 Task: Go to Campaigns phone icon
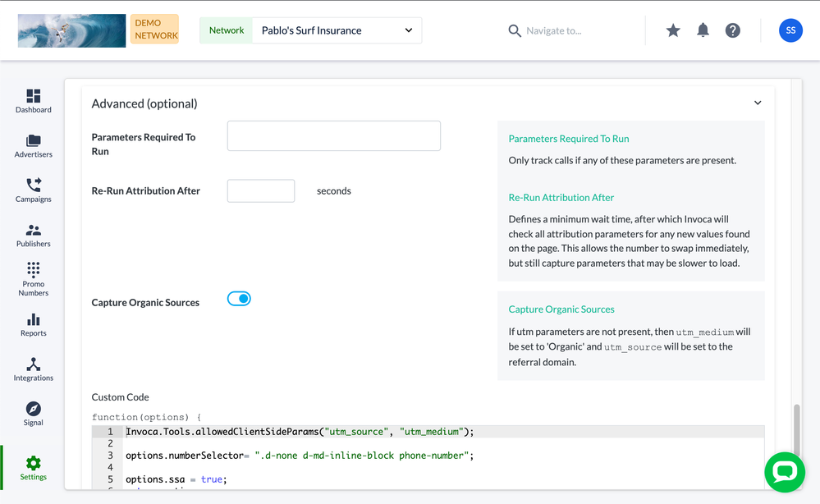tap(34, 185)
